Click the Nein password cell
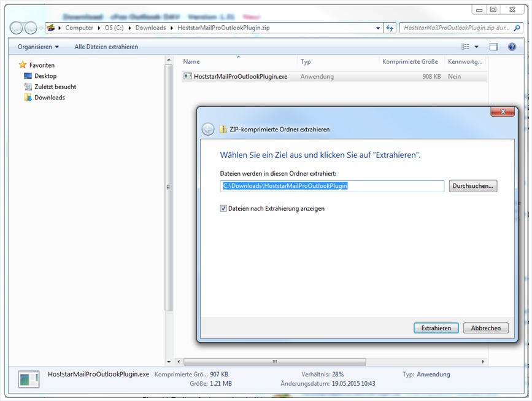The image size is (532, 401). click(x=454, y=77)
